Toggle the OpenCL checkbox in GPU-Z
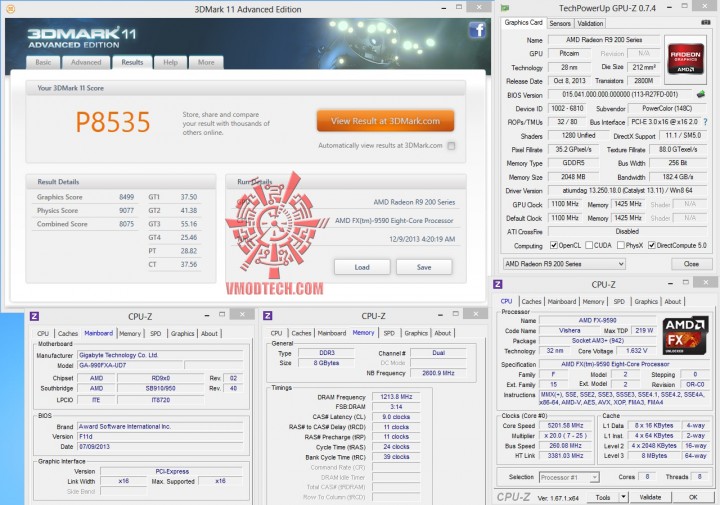 point(554,245)
